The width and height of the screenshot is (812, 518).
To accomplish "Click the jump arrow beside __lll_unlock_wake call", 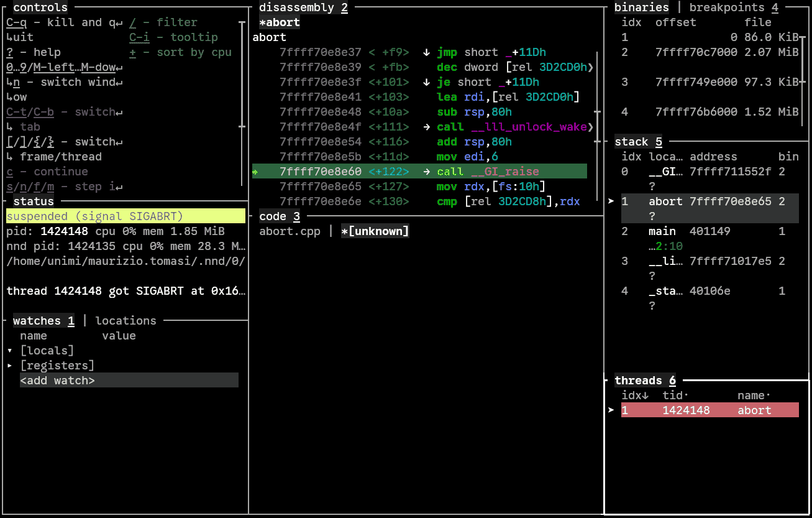I will tap(426, 127).
